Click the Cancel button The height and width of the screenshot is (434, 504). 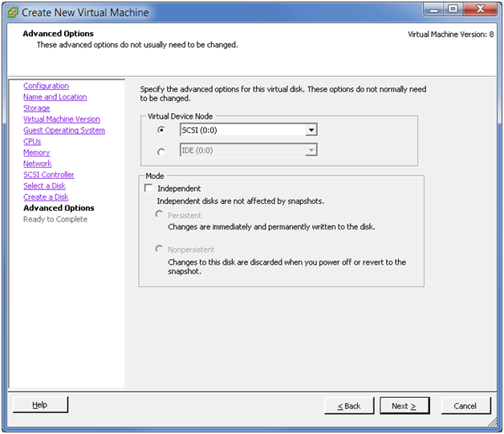click(x=465, y=406)
